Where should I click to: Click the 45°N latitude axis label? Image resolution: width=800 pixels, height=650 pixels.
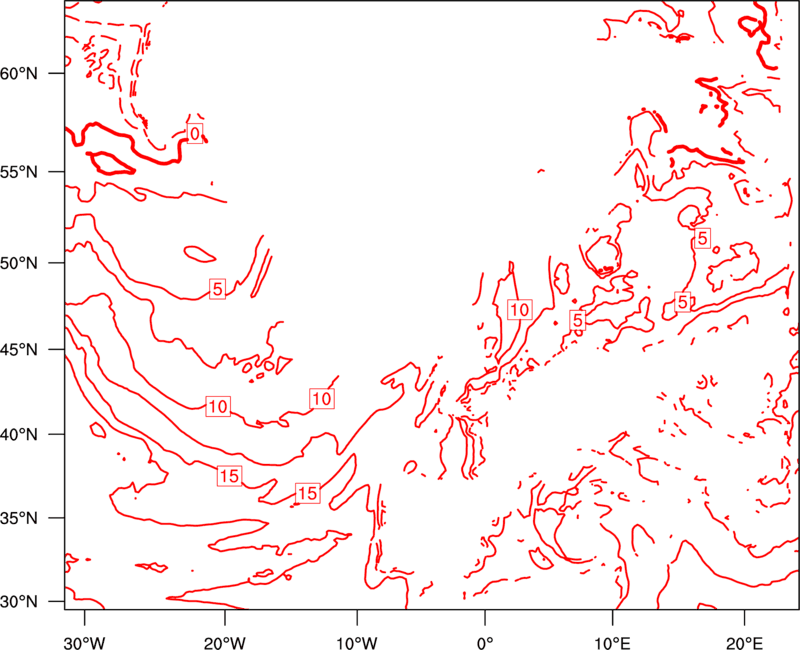click(x=19, y=349)
